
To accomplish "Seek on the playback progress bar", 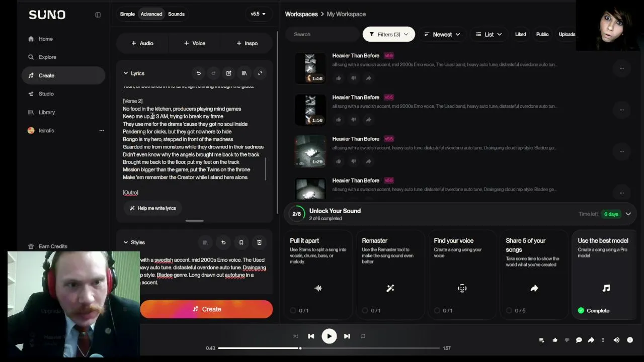I will [329, 348].
